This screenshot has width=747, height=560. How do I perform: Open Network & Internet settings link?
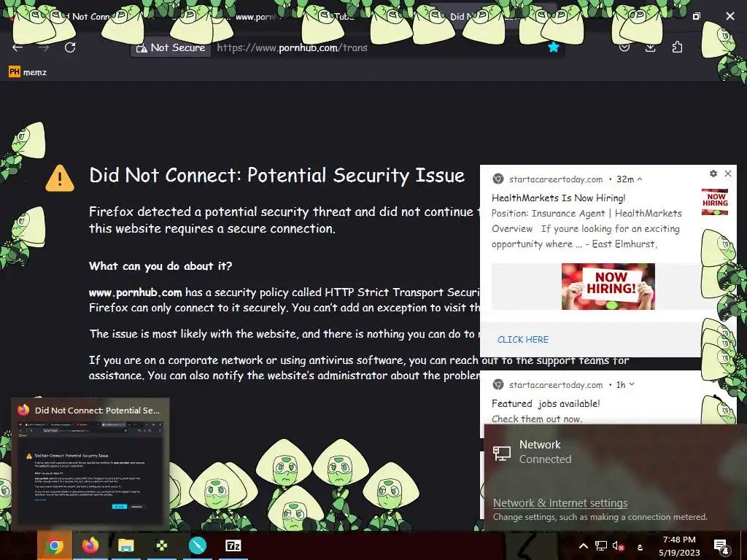click(x=560, y=503)
